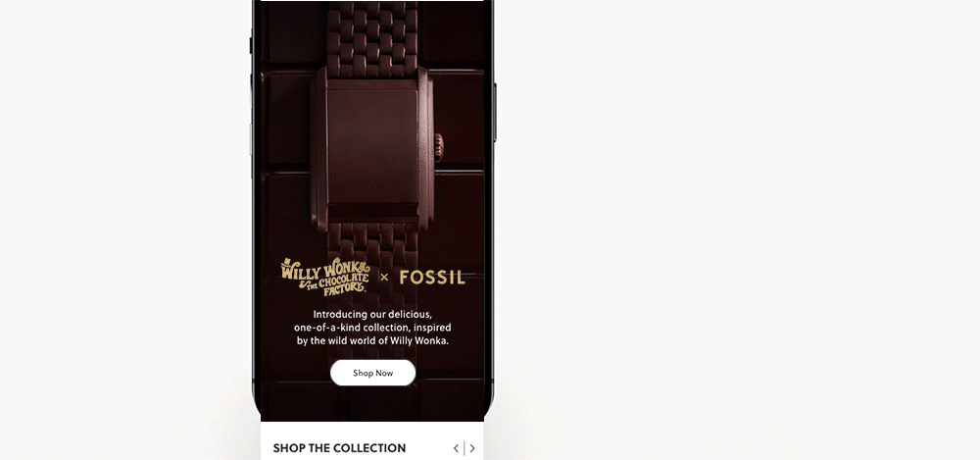Click the chocolate watch square dial
Image resolution: width=980 pixels, height=460 pixels.
372,145
